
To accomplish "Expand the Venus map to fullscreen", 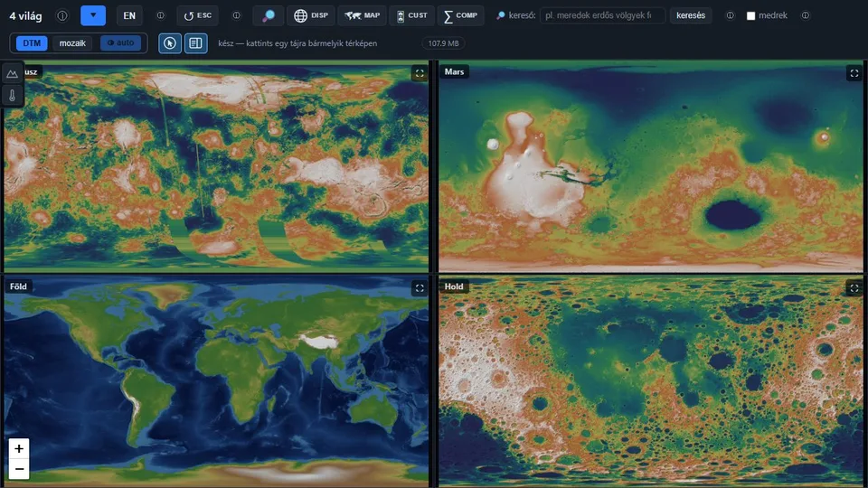I will point(420,73).
